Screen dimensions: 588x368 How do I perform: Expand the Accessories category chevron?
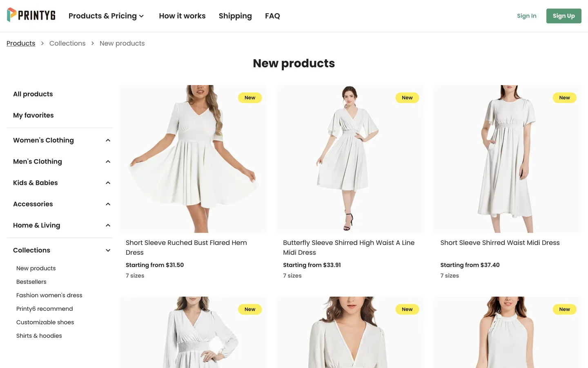(108, 204)
